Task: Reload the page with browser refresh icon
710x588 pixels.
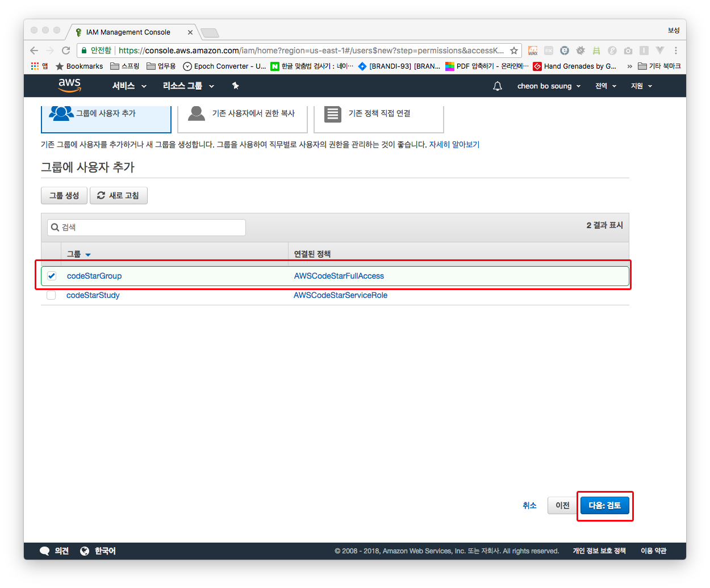Action: [66, 51]
